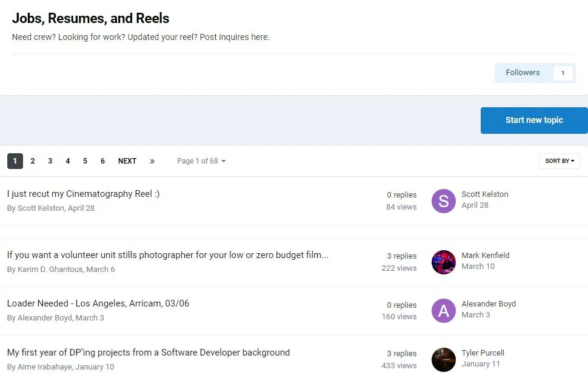Screen dimensions: 588x381
Task: Open Mark Kenfield's profile photo avatar
Action: pos(443,262)
